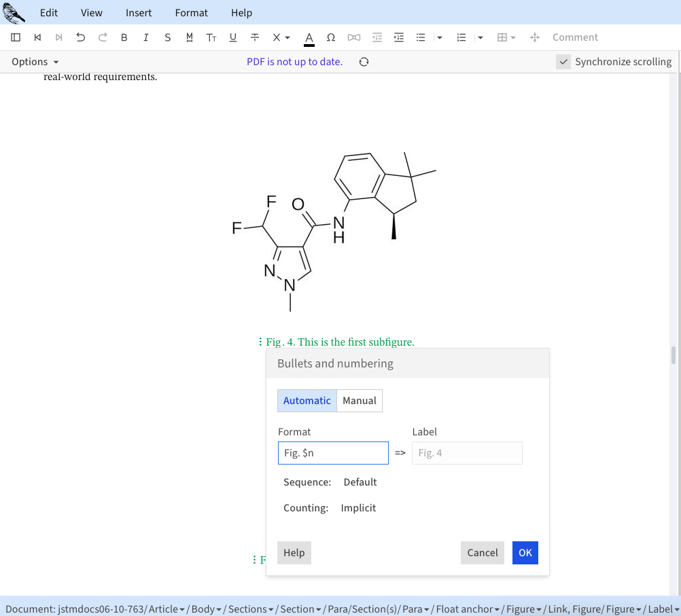The image size is (681, 616).
Task: Open the Options dropdown
Action: click(35, 62)
